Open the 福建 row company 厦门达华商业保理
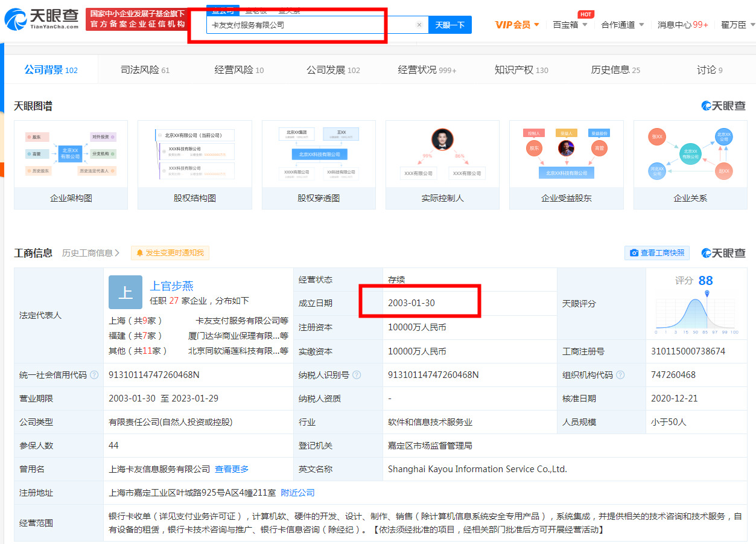Screen dimensions: 756x544 [238, 336]
